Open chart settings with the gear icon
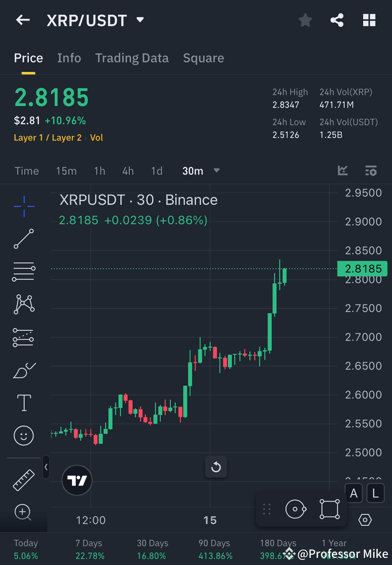The image size is (392, 565). (365, 520)
